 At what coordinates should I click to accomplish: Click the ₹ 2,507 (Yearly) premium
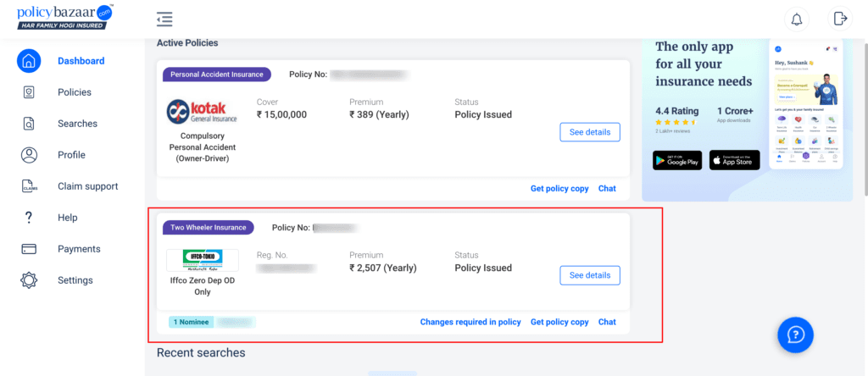tap(383, 268)
